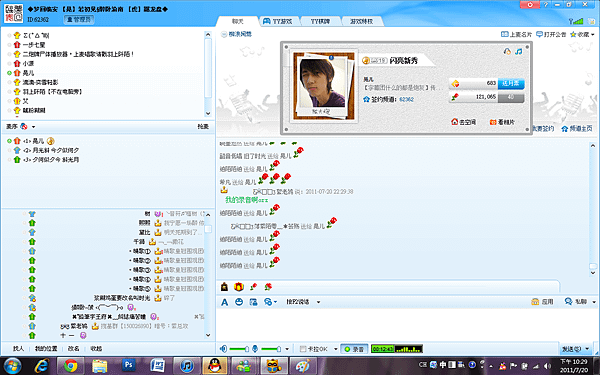Click the chat history scrollbar down arrow
This screenshot has height=375, width=600.
[593, 273]
